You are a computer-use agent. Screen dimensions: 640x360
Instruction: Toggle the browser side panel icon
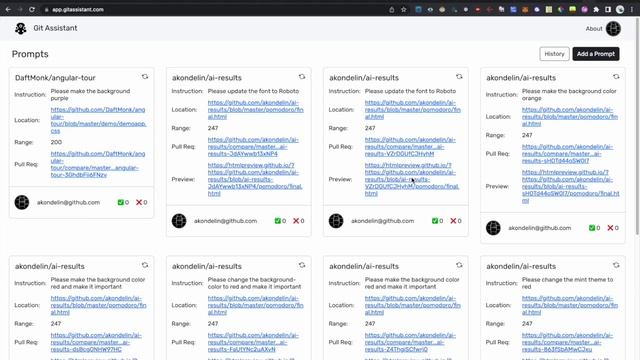point(608,9)
